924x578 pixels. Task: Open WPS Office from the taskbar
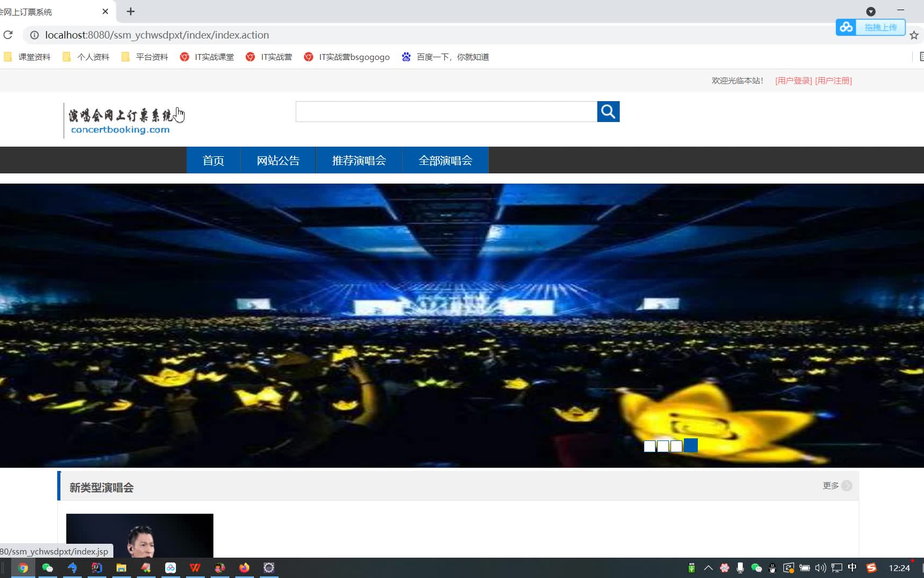[195, 568]
